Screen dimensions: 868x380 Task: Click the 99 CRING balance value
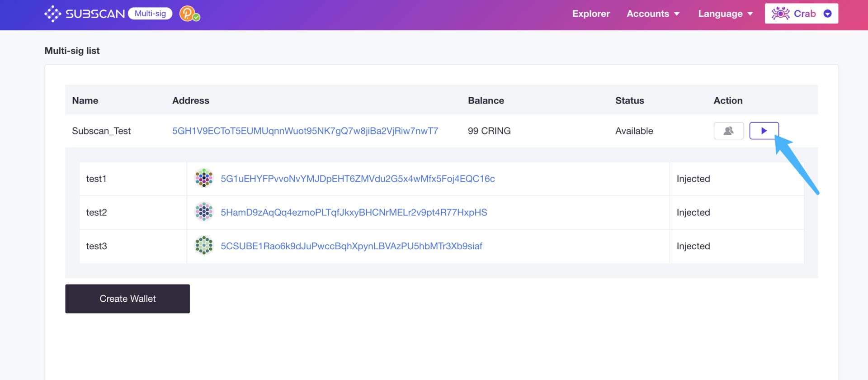click(x=489, y=131)
